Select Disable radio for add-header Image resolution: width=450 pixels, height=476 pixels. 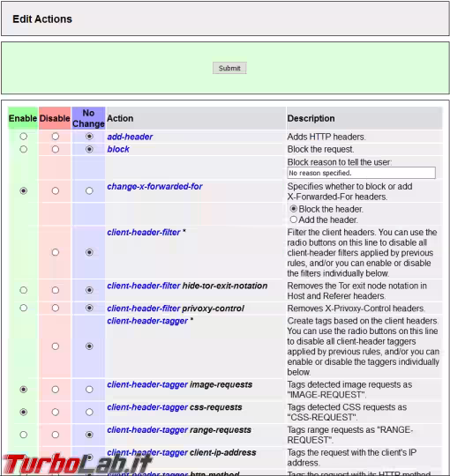point(56,137)
